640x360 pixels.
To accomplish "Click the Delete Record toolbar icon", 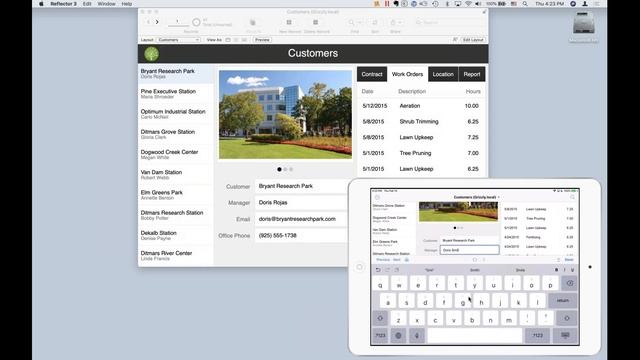I will click(x=315, y=22).
